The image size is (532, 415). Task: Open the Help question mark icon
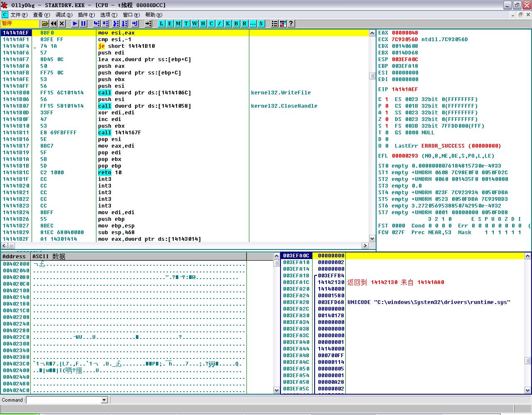pyautogui.click(x=291, y=24)
